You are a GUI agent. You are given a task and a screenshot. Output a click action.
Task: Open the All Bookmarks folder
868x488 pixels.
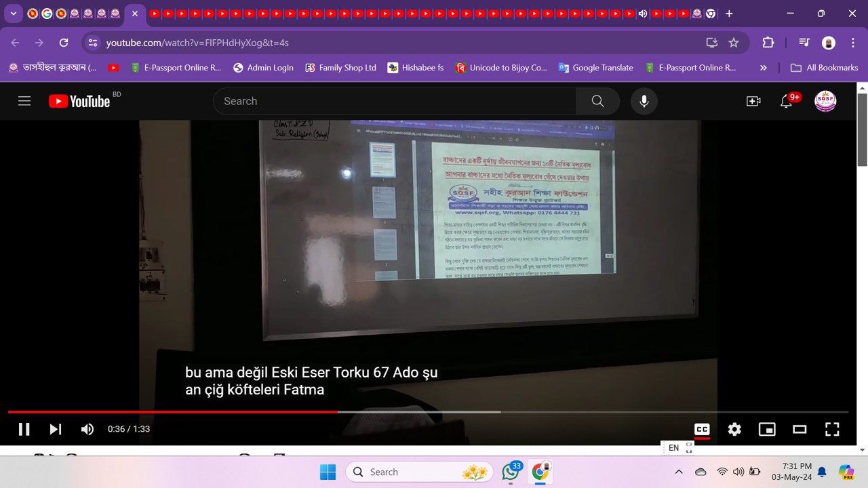[x=825, y=68]
